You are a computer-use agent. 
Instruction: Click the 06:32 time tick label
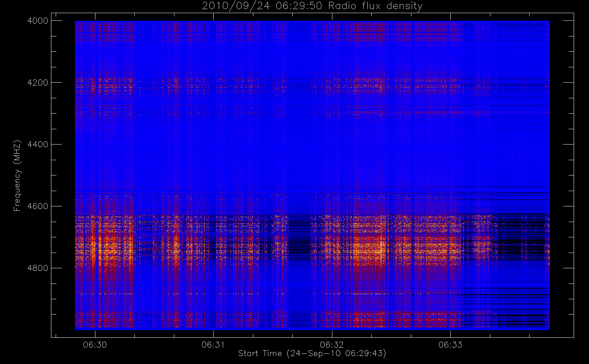click(332, 345)
